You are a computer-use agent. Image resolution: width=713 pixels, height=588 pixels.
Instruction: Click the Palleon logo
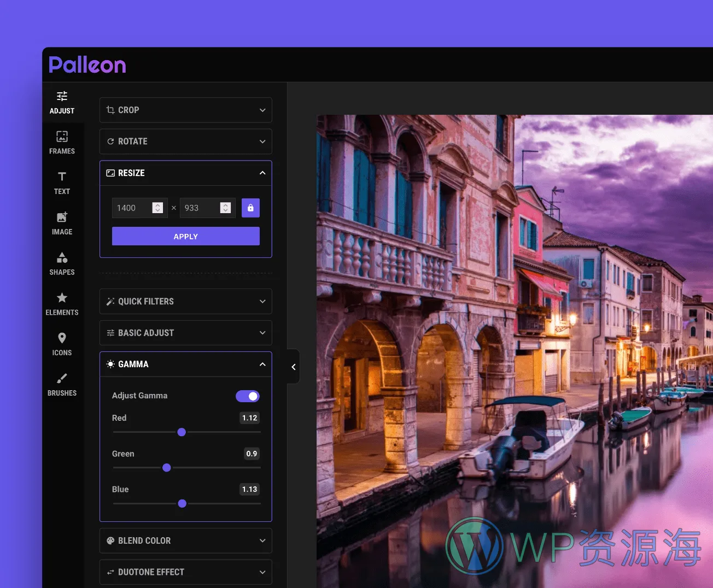click(87, 64)
